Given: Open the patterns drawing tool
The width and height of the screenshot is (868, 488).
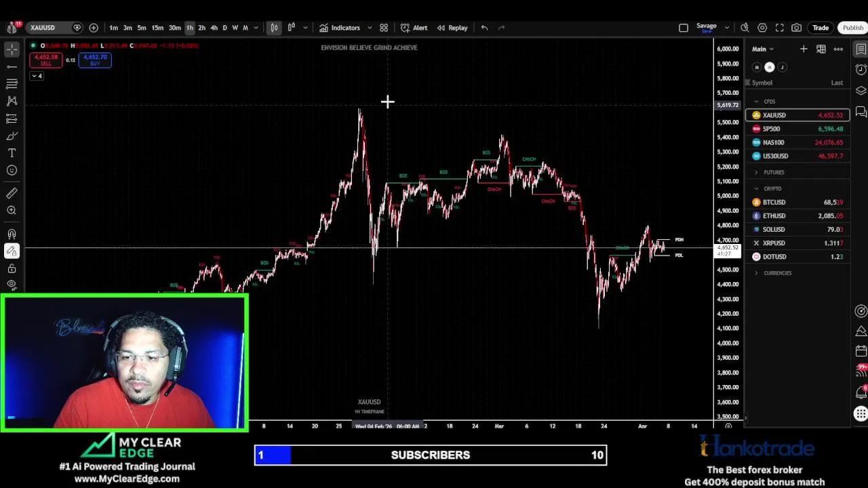Looking at the screenshot, I should (x=12, y=101).
